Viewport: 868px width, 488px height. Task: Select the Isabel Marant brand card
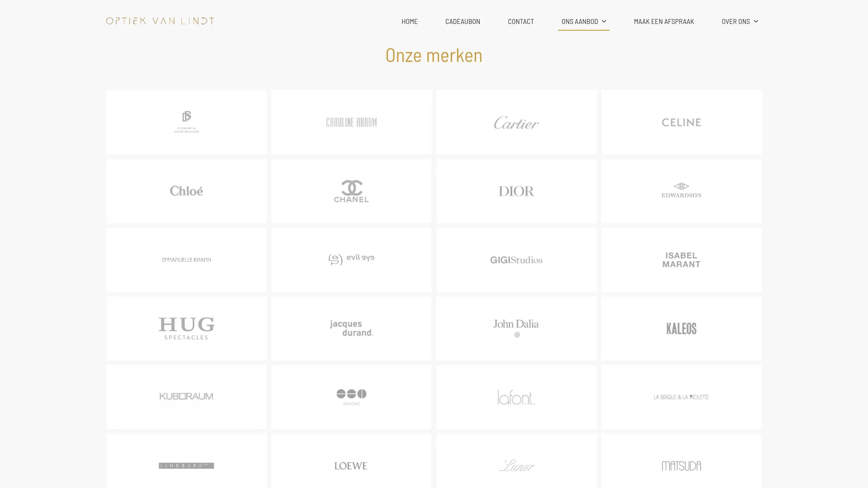pyautogui.click(x=681, y=259)
